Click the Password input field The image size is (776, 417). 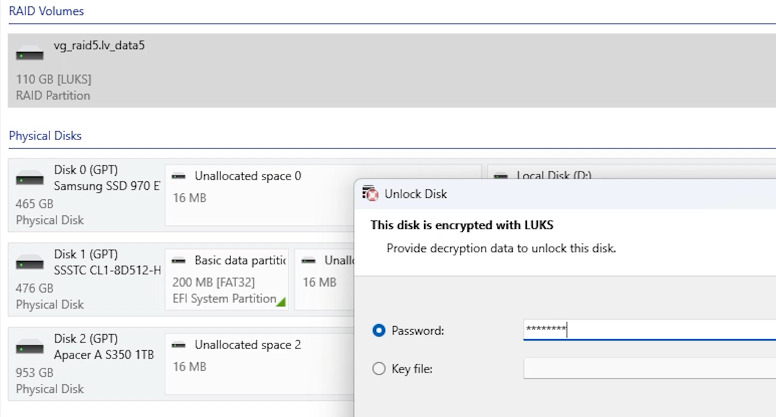(649, 330)
